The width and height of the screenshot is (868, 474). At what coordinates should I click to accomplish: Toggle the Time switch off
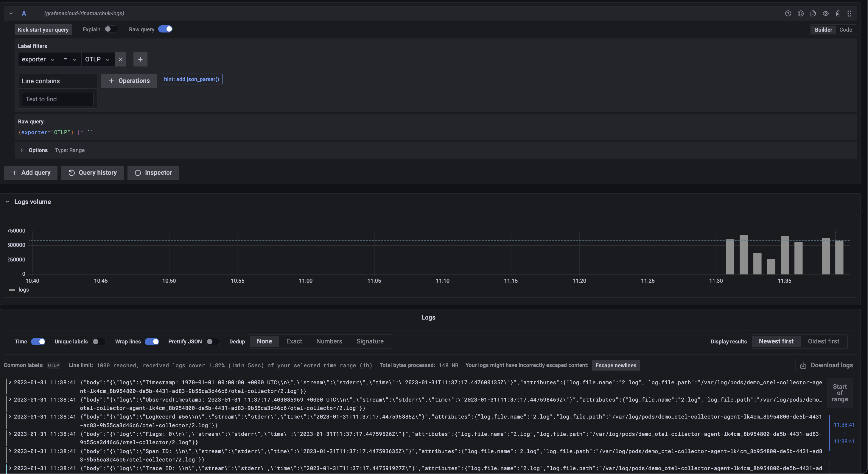pyautogui.click(x=38, y=342)
